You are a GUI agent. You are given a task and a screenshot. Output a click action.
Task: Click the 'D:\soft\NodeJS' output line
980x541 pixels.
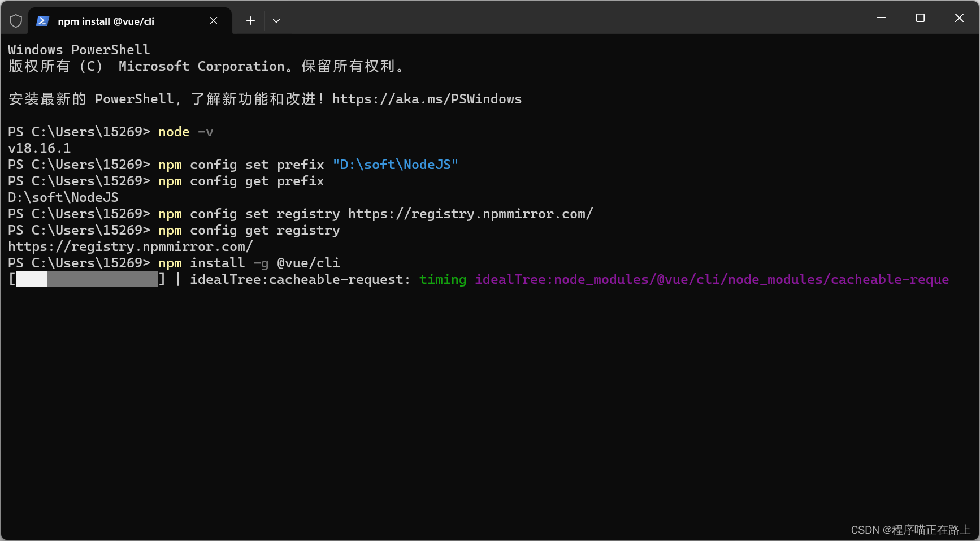pyautogui.click(x=63, y=197)
